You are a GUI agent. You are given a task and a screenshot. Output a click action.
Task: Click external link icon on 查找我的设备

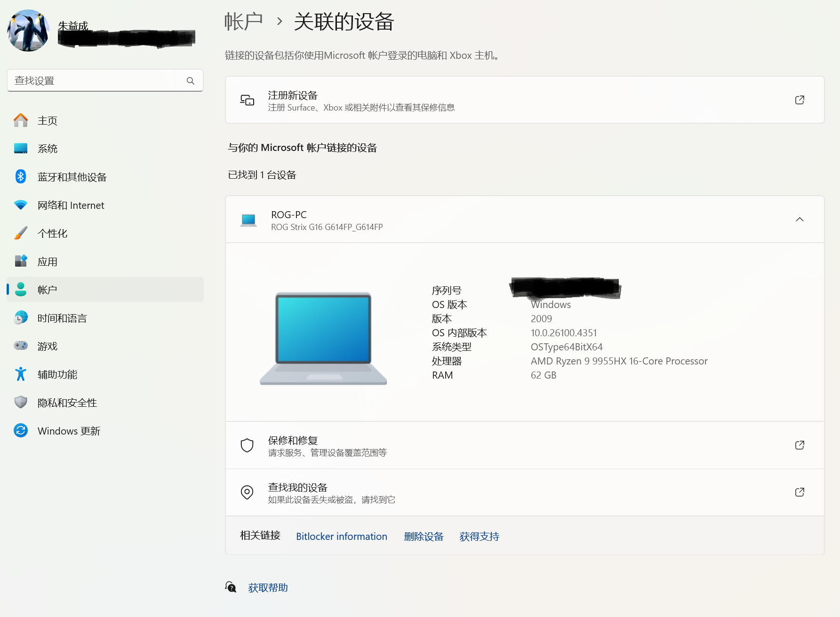(800, 492)
